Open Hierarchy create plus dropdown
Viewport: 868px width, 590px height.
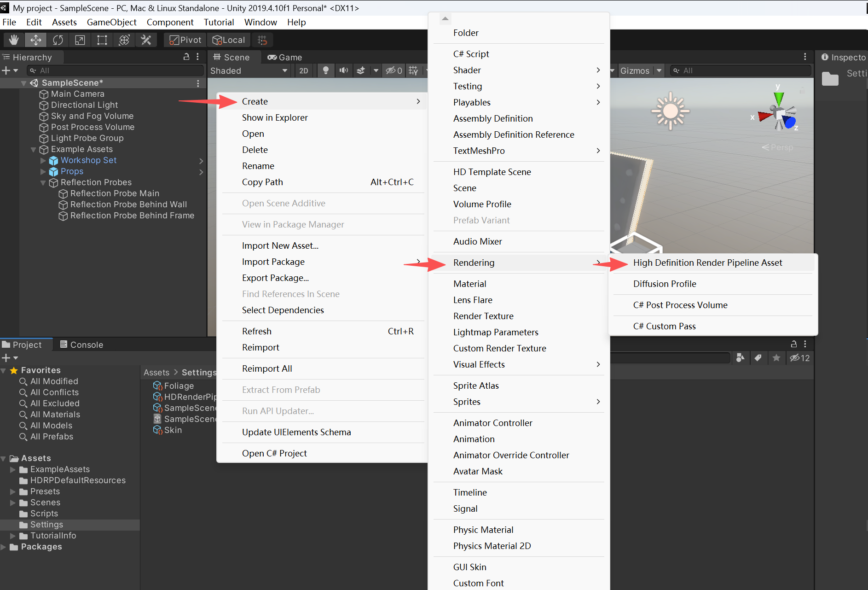10,70
